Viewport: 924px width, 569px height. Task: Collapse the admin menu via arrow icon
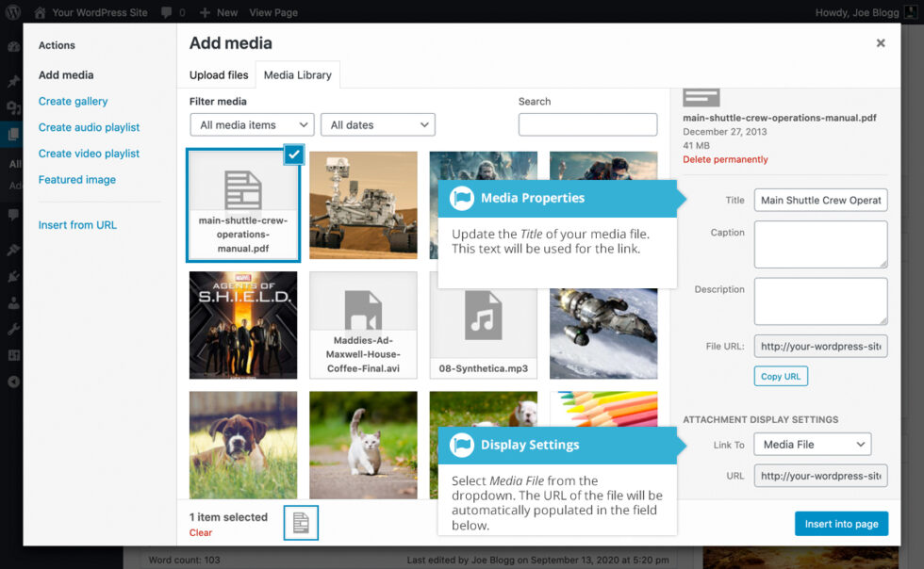tap(13, 382)
